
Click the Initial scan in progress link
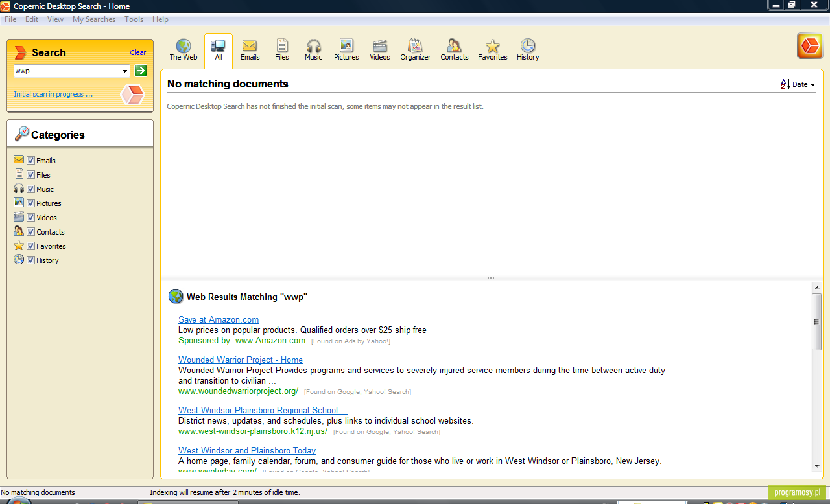click(53, 94)
